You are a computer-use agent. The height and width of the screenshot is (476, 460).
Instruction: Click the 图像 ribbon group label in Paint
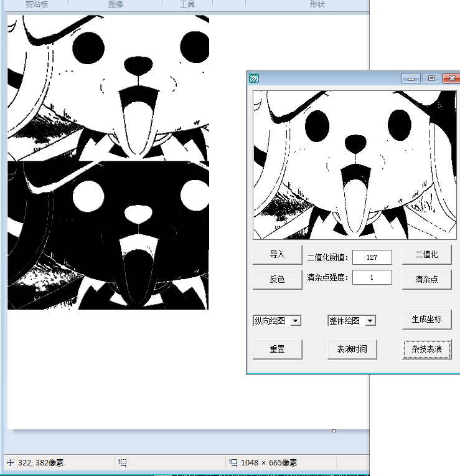pyautogui.click(x=116, y=4)
